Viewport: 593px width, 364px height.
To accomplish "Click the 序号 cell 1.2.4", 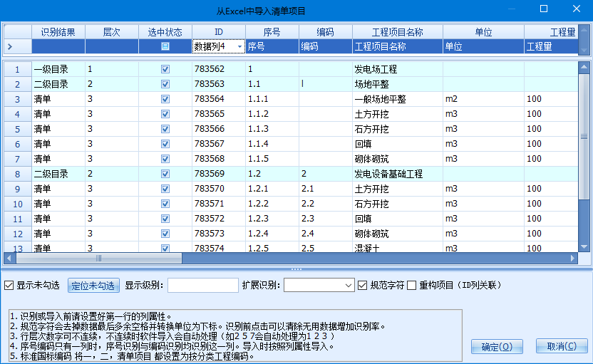I will click(272, 234).
